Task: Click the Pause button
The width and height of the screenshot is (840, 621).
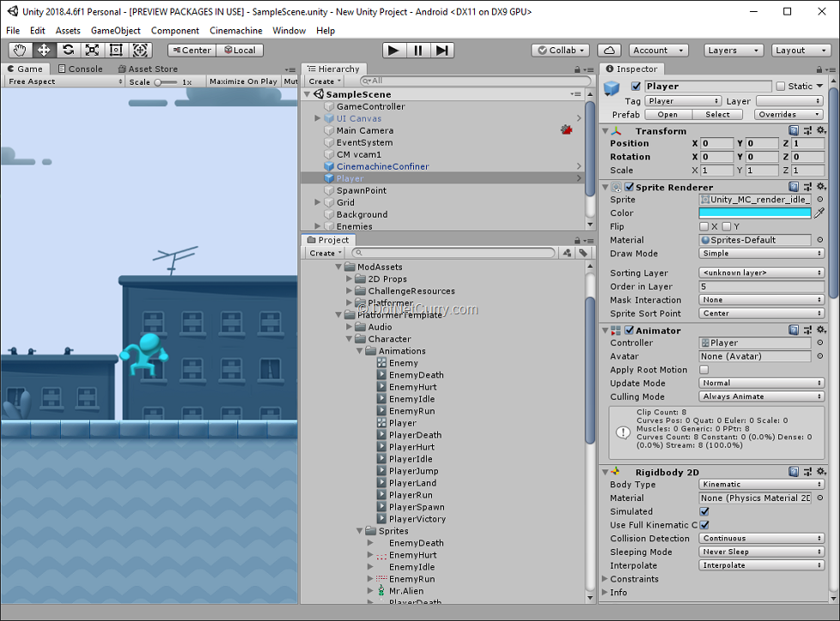Action: coord(418,51)
